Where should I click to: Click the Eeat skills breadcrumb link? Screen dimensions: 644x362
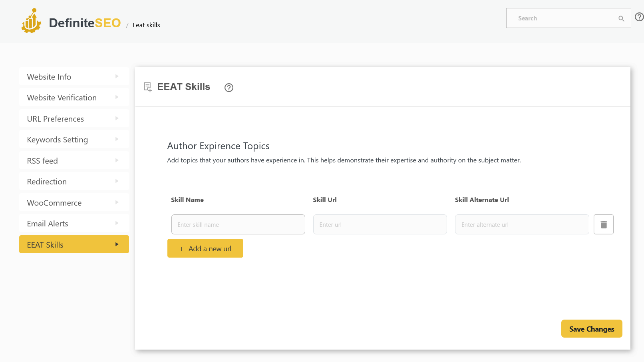click(x=146, y=25)
